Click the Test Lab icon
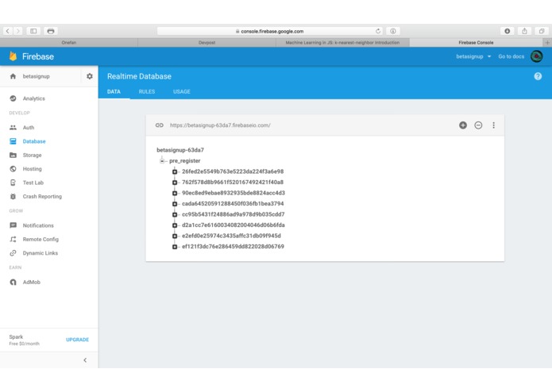The width and height of the screenshot is (552, 392). (x=13, y=183)
